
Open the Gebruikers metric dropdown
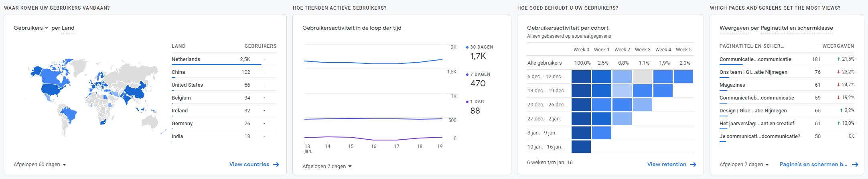31,28
